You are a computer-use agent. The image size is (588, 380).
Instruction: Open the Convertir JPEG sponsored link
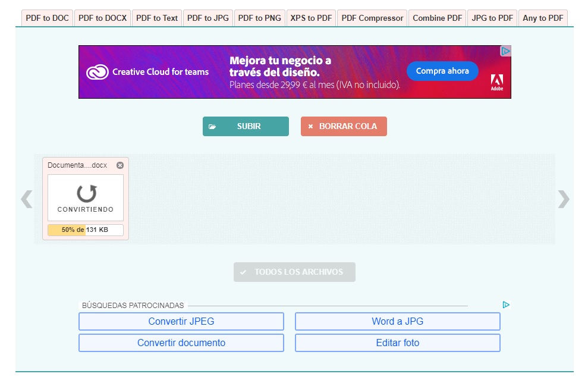(181, 322)
